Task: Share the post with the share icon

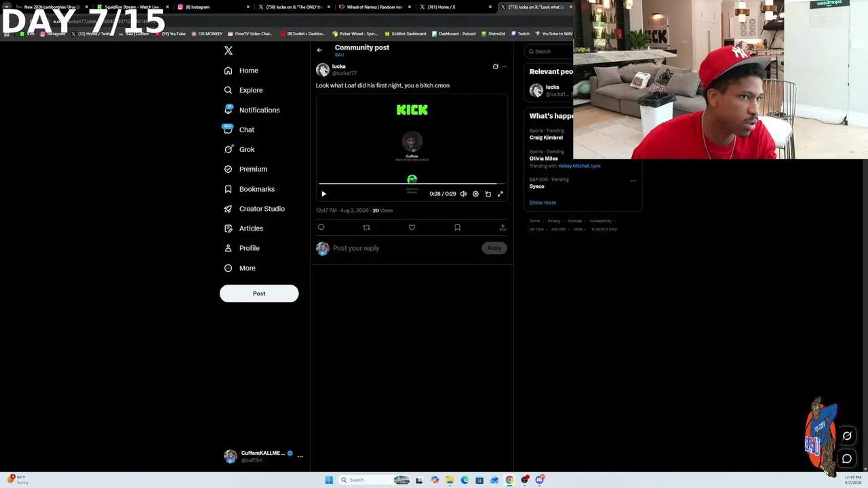Action: pos(502,228)
